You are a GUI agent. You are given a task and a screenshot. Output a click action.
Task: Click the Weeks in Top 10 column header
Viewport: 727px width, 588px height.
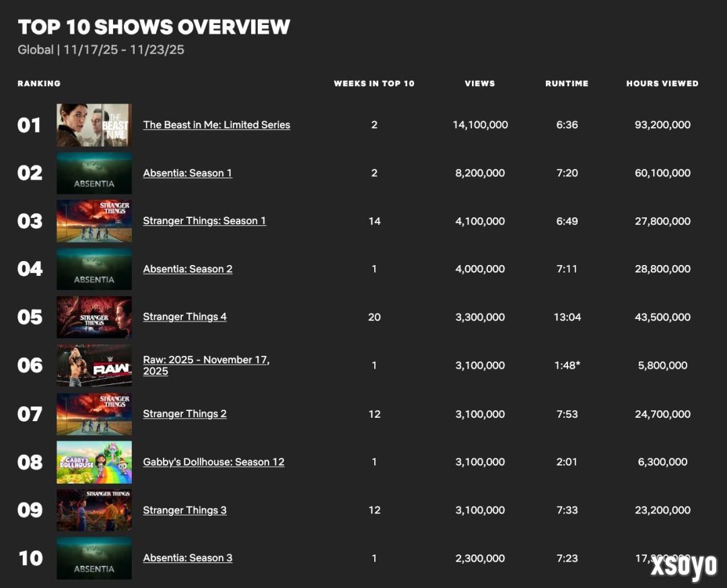(x=374, y=83)
